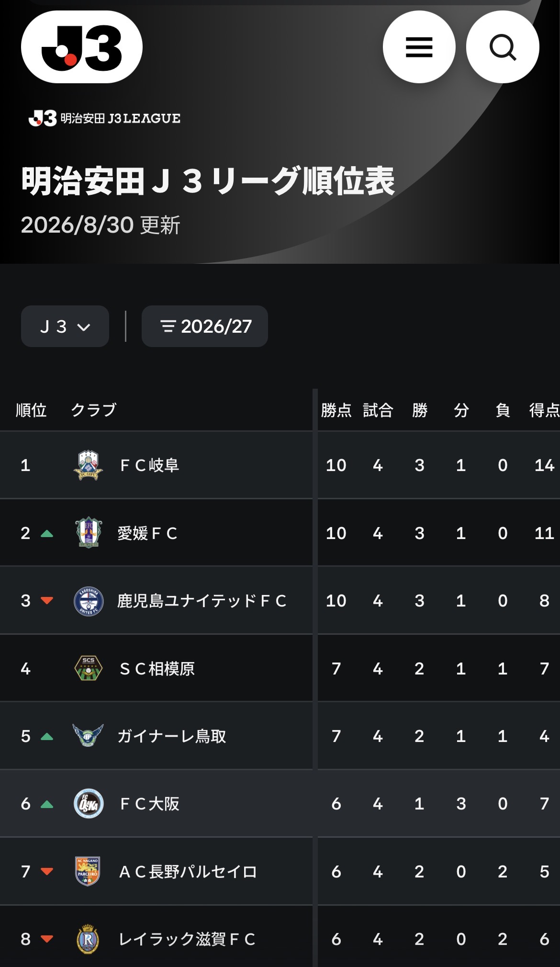
Task: Open the hamburger menu
Action: (x=419, y=47)
